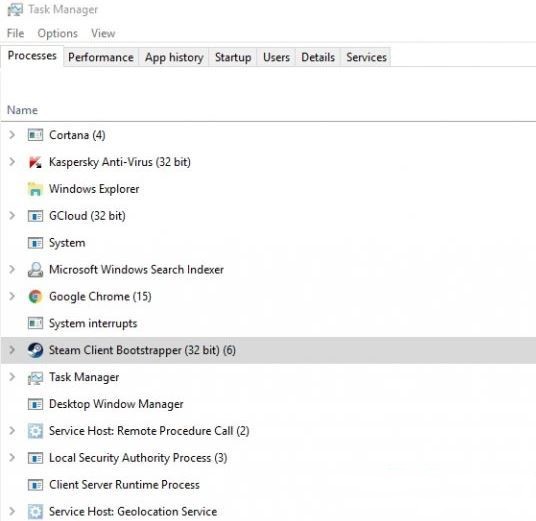Expand Local Security Authority Process (3)
The height and width of the screenshot is (521, 536).
pyautogui.click(x=12, y=457)
